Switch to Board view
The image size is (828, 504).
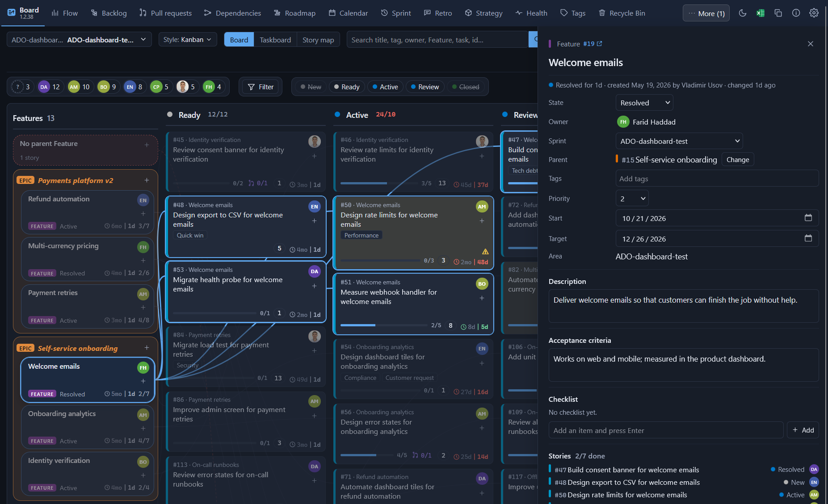(239, 40)
